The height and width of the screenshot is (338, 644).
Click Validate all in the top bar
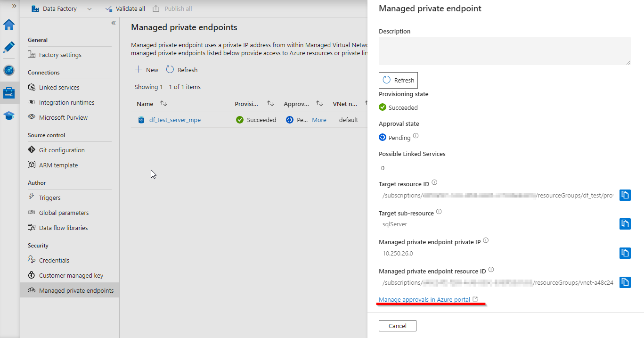(125, 8)
